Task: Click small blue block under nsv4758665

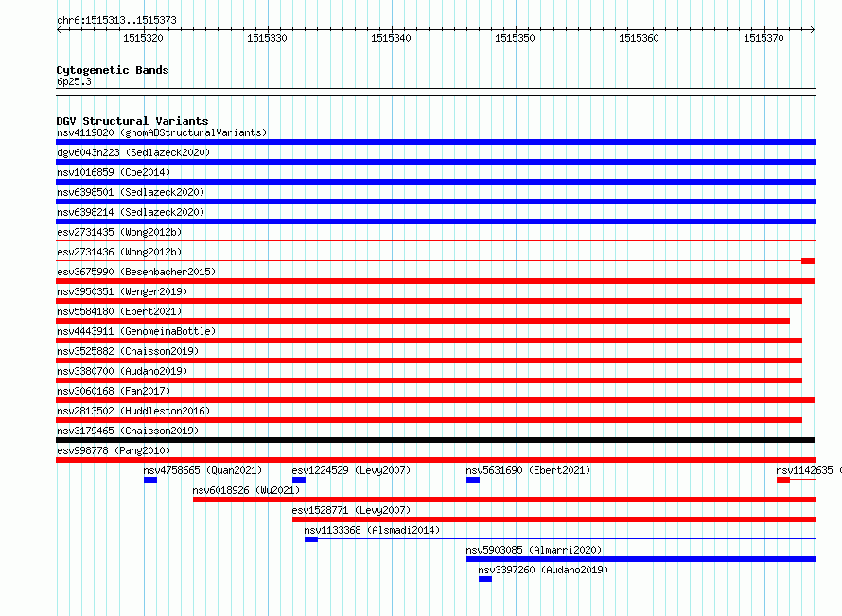Action: click(x=150, y=480)
